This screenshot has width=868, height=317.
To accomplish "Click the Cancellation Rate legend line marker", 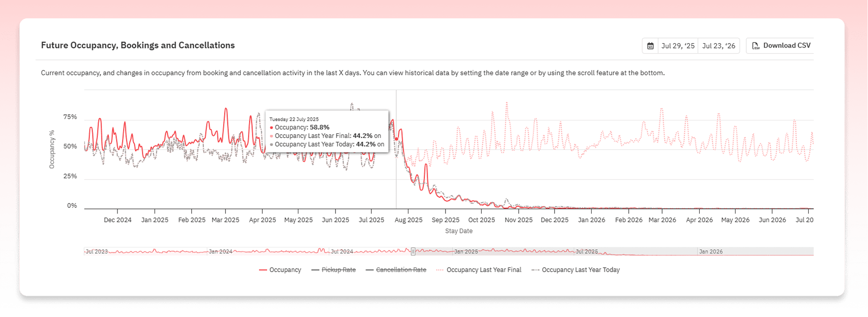I will [369, 270].
